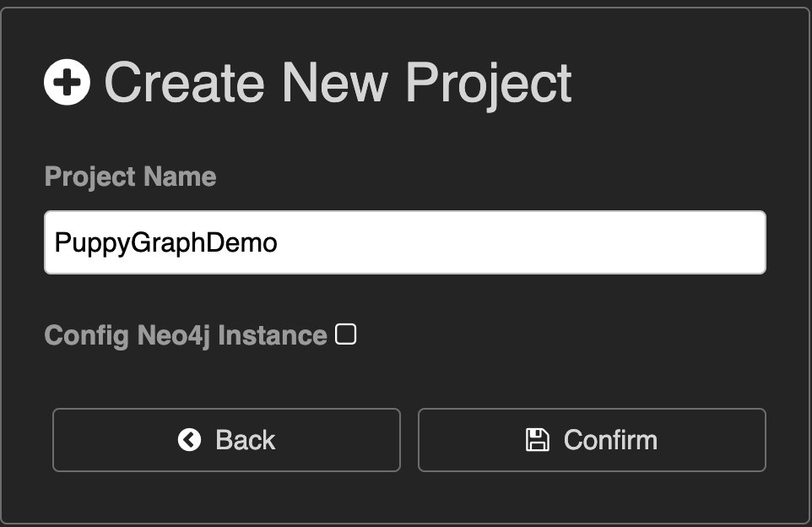Click the PuppyGraphDemo text in the field
The image size is (812, 527).
pos(165,243)
